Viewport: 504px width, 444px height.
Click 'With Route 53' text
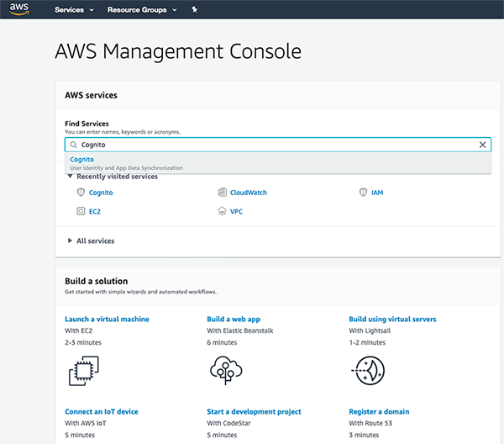tap(370, 424)
